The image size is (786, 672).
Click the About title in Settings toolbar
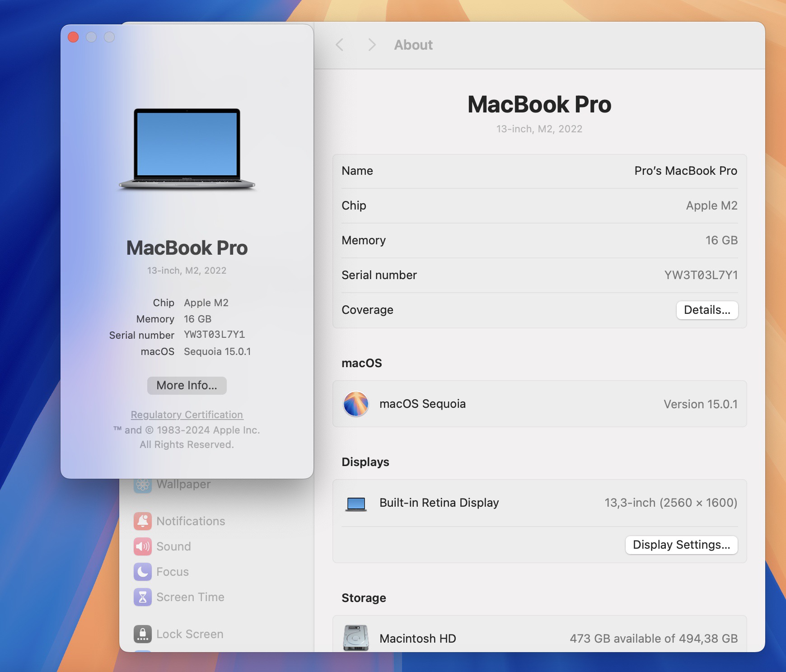413,45
